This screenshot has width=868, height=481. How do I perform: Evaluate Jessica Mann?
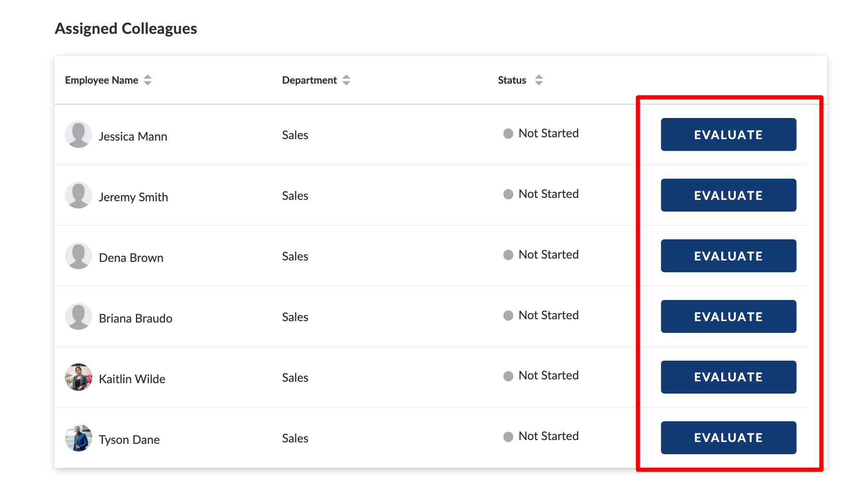click(728, 134)
